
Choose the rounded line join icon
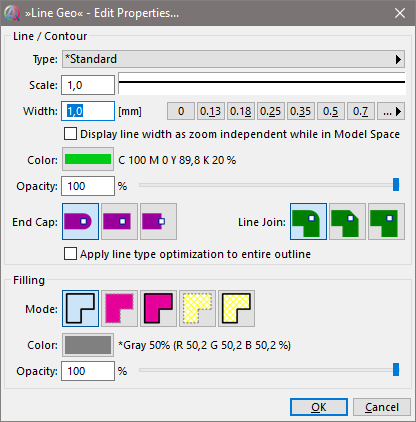pos(308,222)
